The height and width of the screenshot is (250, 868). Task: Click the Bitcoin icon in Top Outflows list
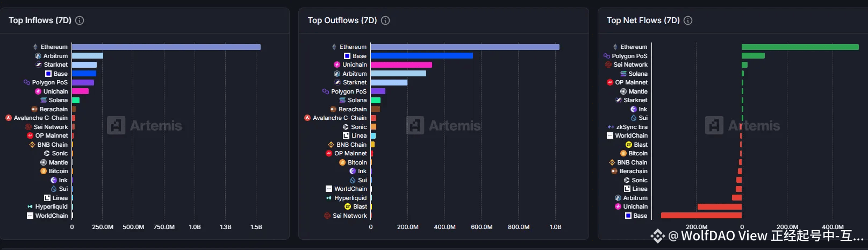[342, 162]
